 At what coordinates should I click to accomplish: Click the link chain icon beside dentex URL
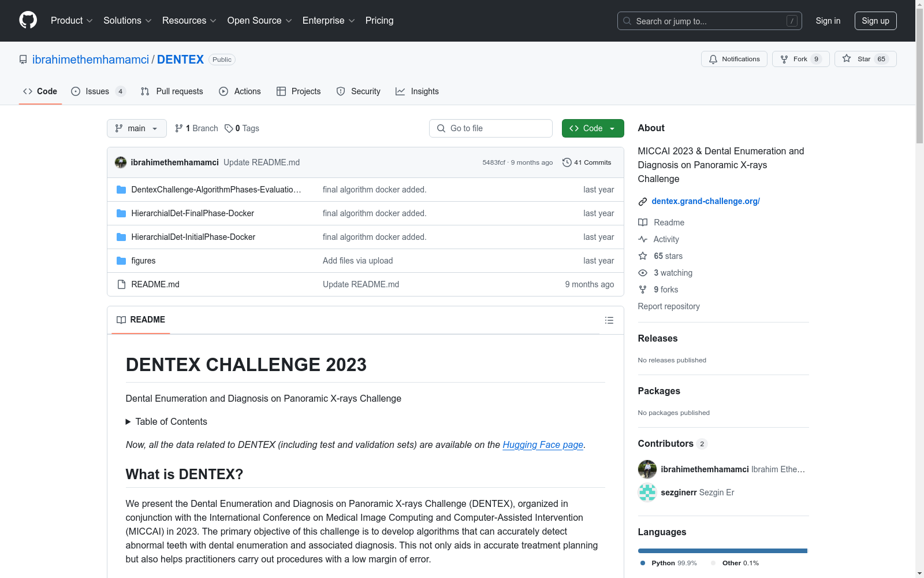tap(643, 202)
